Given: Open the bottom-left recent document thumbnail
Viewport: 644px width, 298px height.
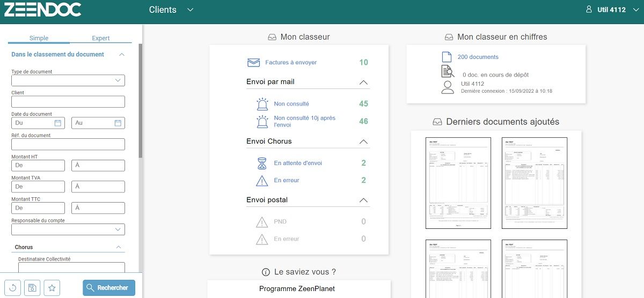Looking at the screenshot, I should pyautogui.click(x=459, y=269).
